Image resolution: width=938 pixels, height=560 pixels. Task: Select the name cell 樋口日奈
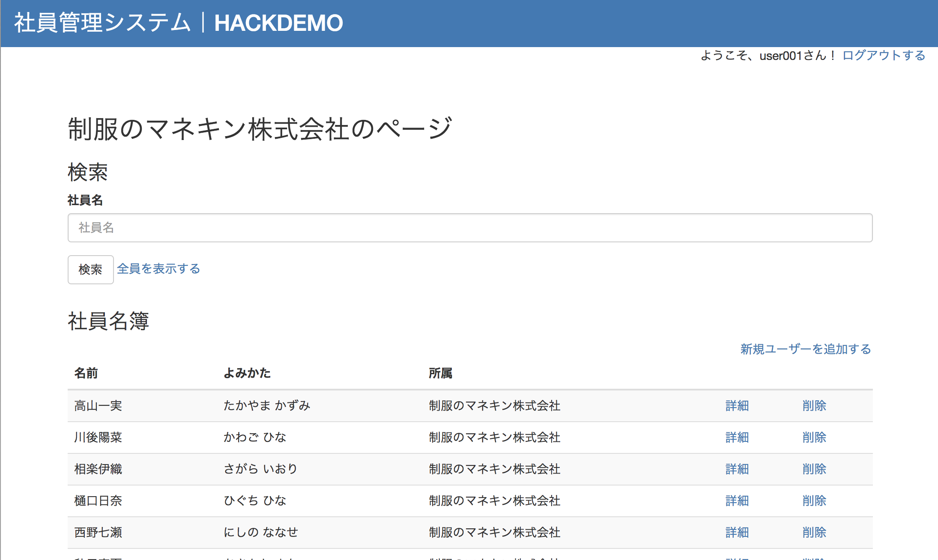[x=98, y=501]
